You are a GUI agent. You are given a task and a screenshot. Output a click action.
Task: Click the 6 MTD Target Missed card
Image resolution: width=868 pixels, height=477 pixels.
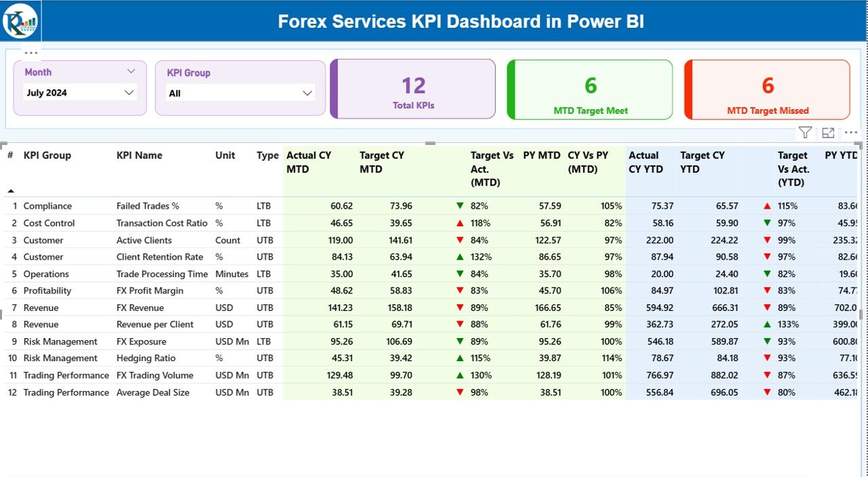click(x=767, y=89)
